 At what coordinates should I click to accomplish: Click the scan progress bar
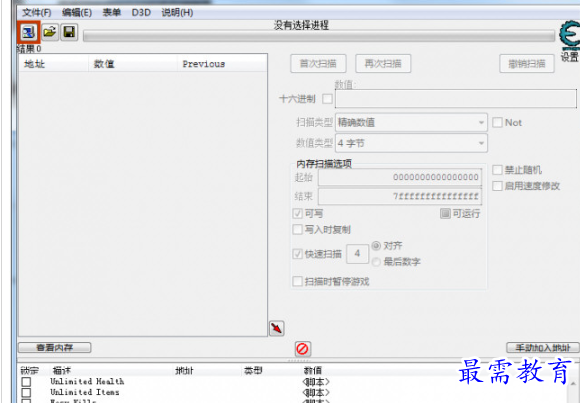pos(319,36)
